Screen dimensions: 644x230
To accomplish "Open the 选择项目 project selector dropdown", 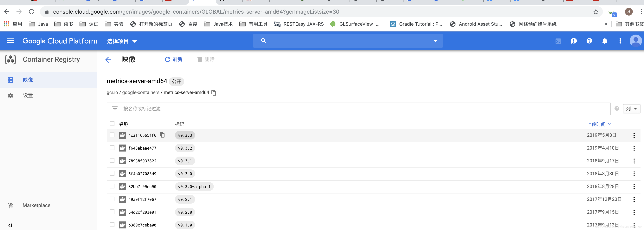I will 122,41.
